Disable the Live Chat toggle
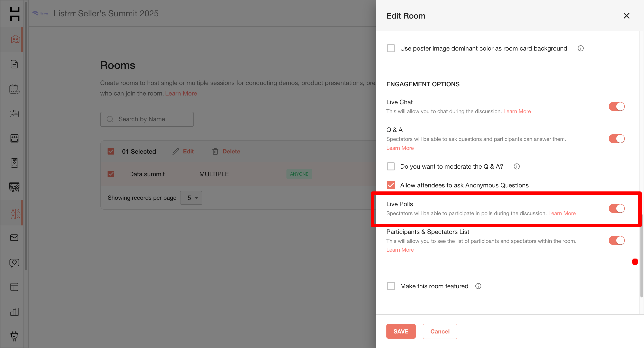This screenshot has width=644, height=348. pyautogui.click(x=616, y=106)
